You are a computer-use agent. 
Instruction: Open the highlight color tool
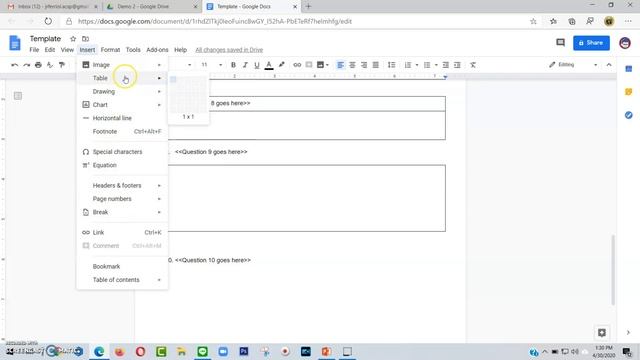click(x=282, y=65)
